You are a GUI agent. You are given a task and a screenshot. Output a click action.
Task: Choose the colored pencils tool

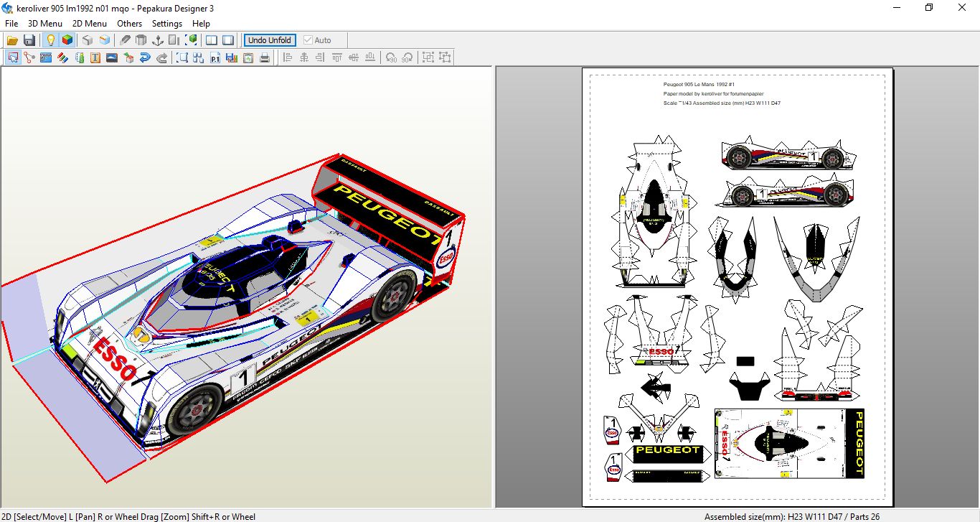point(62,57)
